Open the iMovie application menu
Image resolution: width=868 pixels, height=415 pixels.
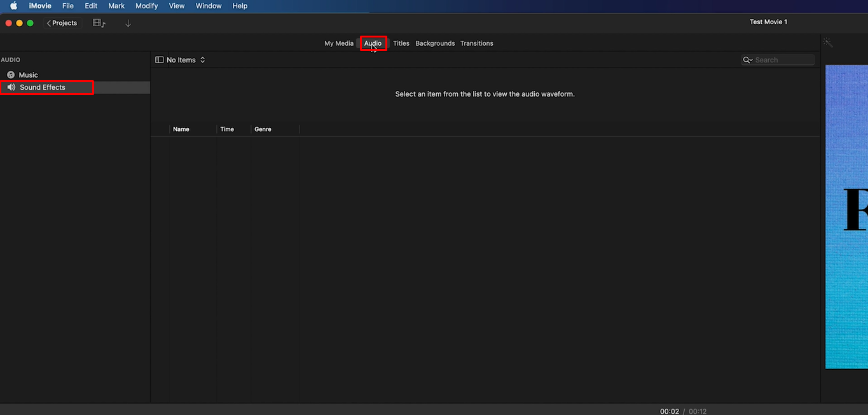coord(40,6)
